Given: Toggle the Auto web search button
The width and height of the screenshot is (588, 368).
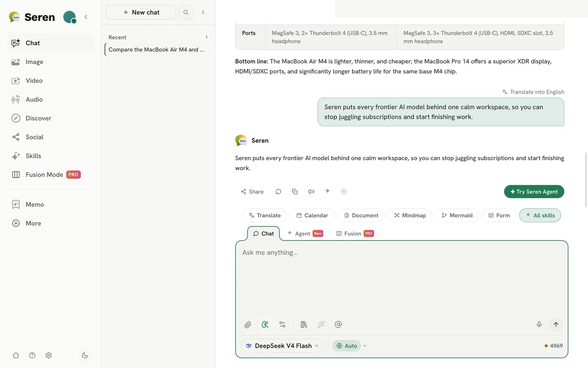Looking at the screenshot, I should pos(346,346).
